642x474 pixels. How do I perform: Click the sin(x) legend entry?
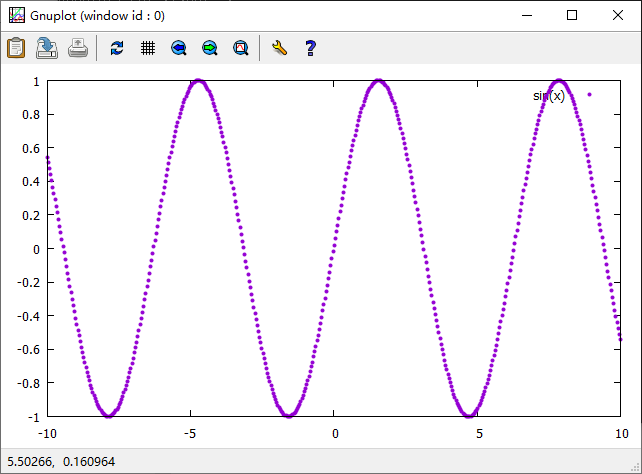[549, 96]
